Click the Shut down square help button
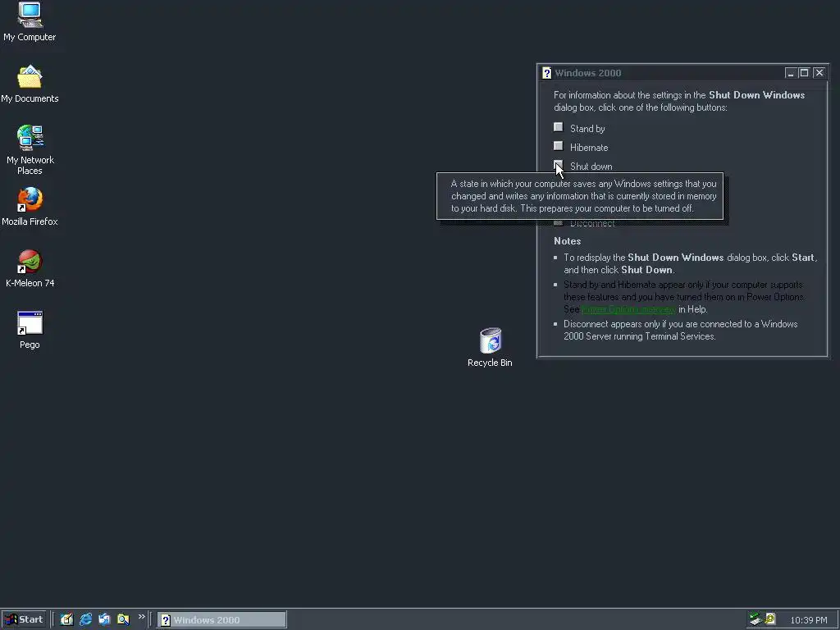840x630 pixels. click(x=558, y=165)
